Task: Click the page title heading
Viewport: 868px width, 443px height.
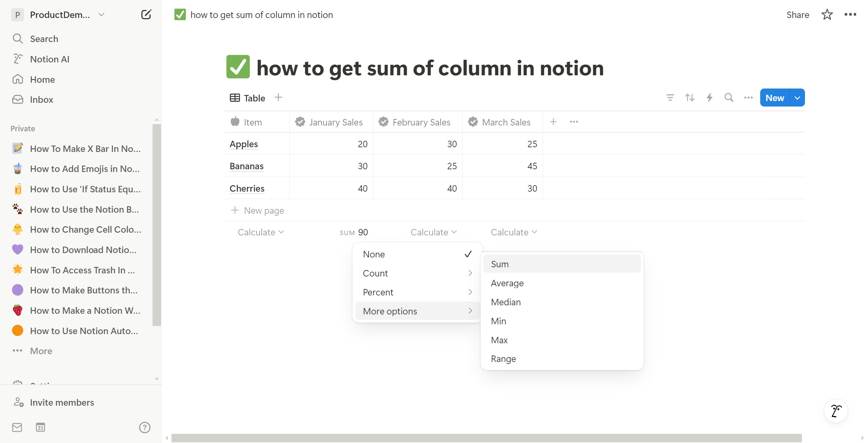Action: (430, 68)
